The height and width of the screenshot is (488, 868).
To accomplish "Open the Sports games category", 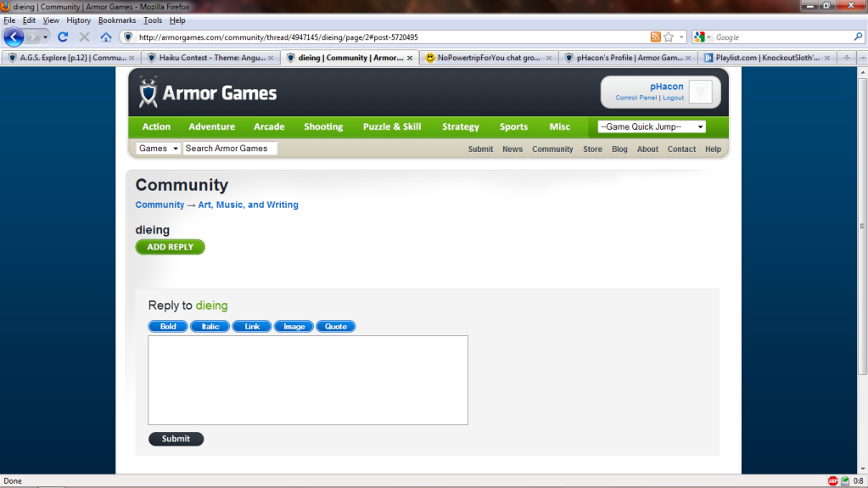I will [x=513, y=126].
